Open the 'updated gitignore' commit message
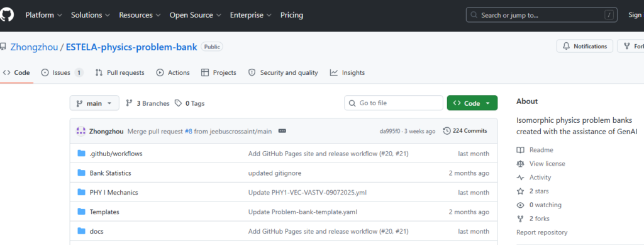 pyautogui.click(x=275, y=173)
